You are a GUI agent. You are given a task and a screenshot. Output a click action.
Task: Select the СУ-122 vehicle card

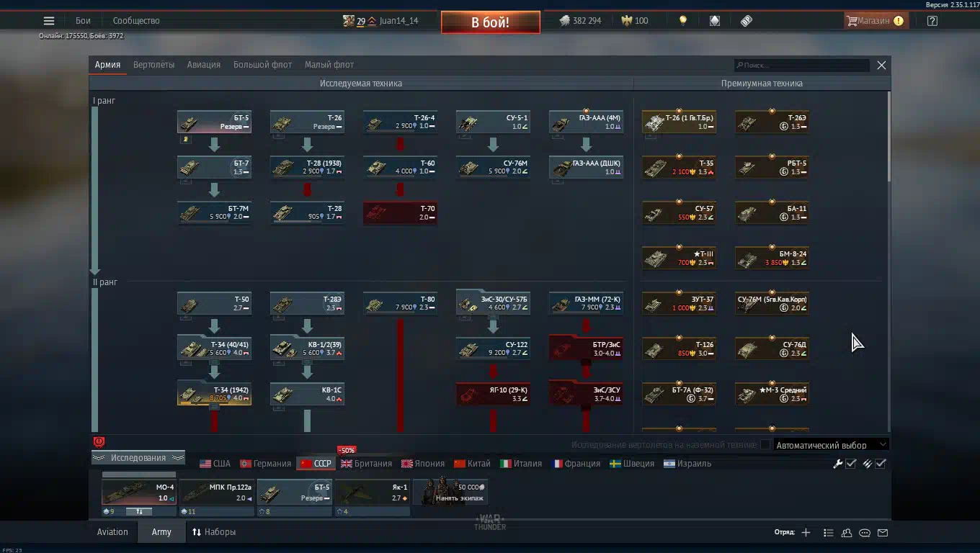493,349
